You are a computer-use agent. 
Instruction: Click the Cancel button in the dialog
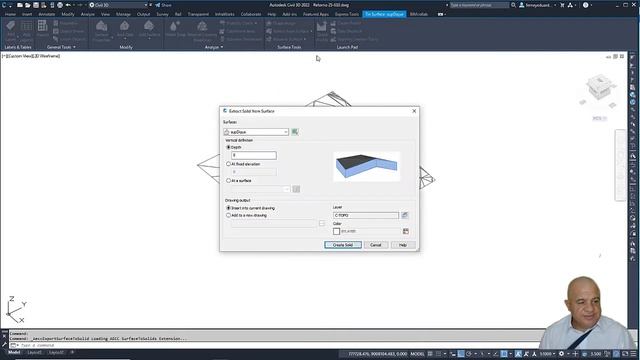tap(376, 245)
